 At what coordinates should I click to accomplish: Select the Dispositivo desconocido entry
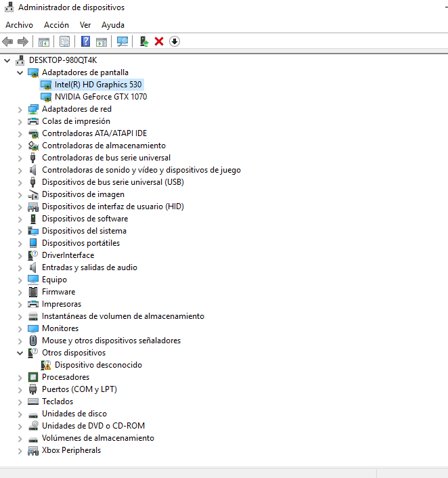pos(98,365)
